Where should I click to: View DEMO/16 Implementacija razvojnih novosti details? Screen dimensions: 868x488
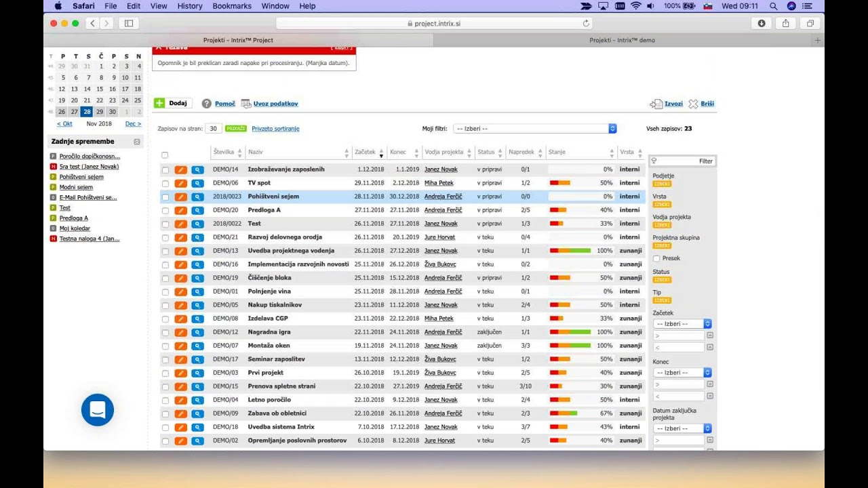point(197,264)
